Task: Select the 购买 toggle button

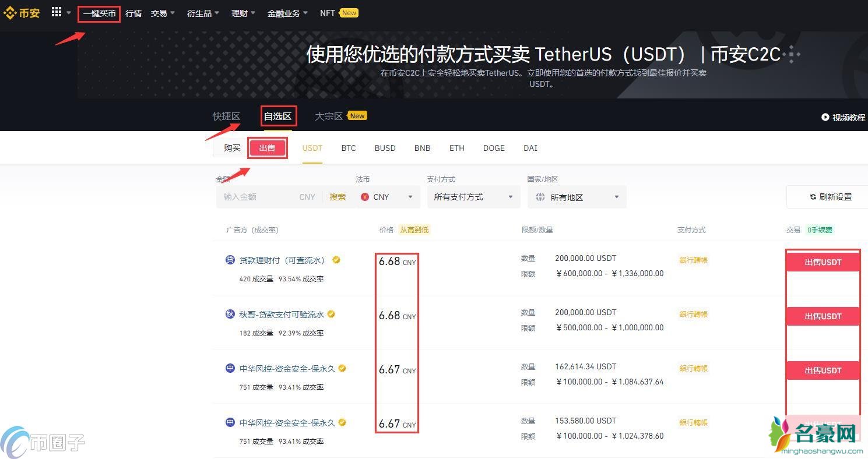Action: tap(232, 148)
